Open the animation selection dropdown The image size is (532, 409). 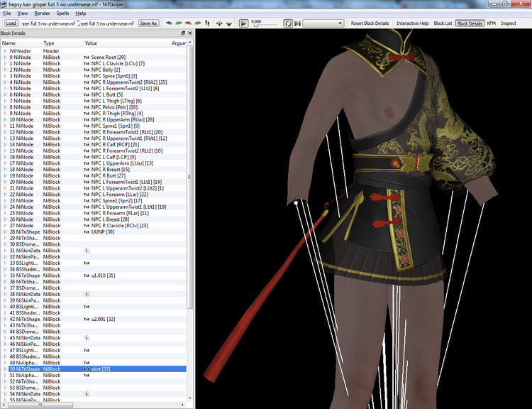click(x=323, y=23)
